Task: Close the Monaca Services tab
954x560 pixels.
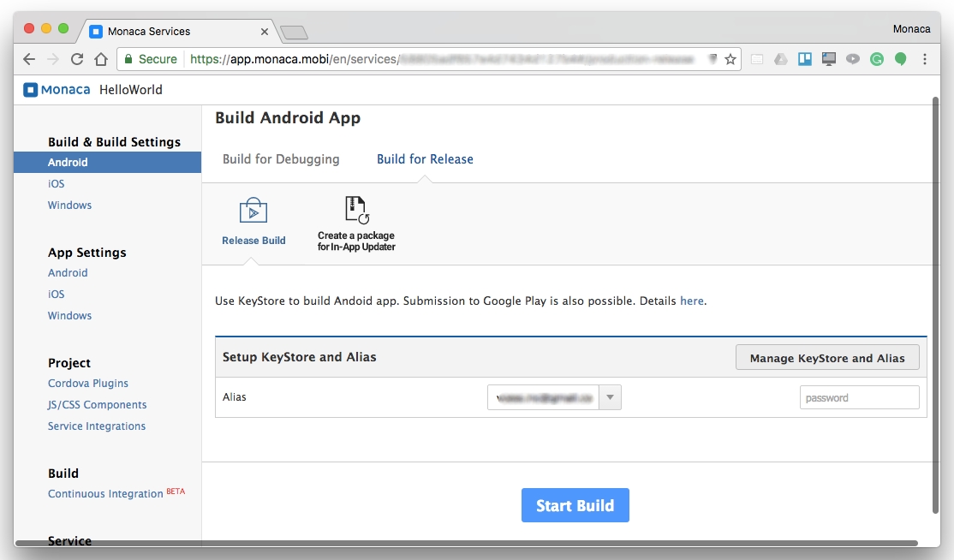Action: [x=264, y=31]
